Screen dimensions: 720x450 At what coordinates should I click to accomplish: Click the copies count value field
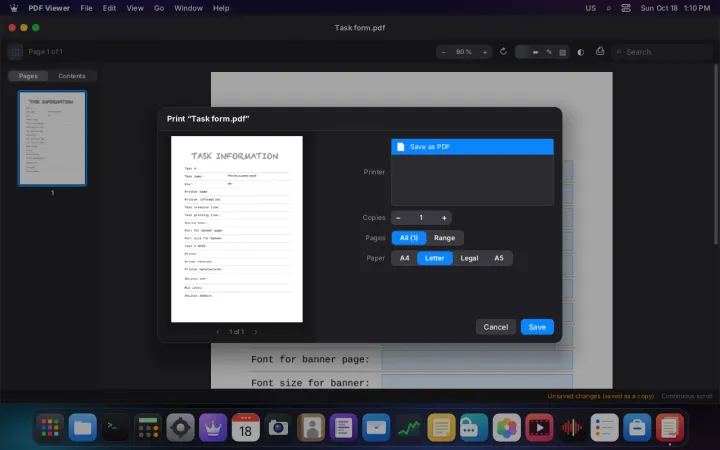point(421,218)
